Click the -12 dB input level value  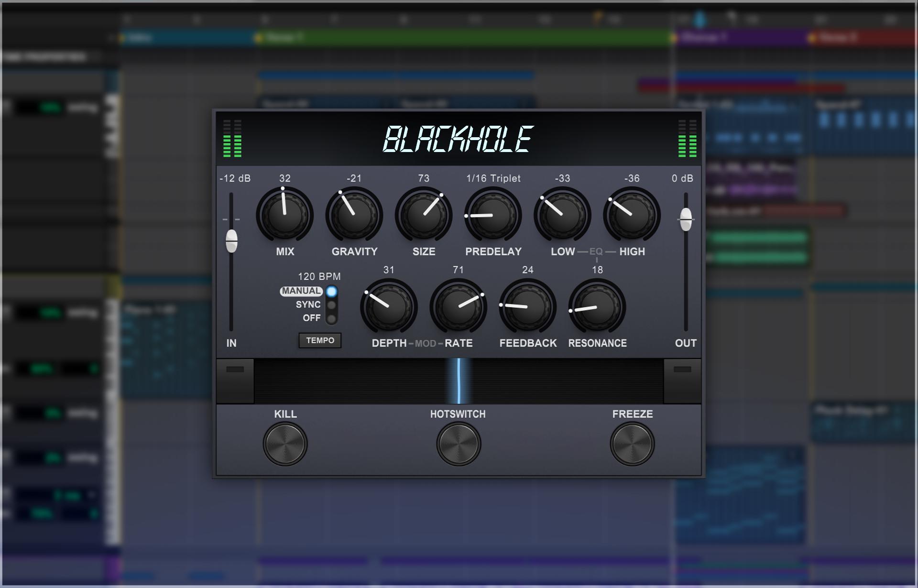[235, 178]
